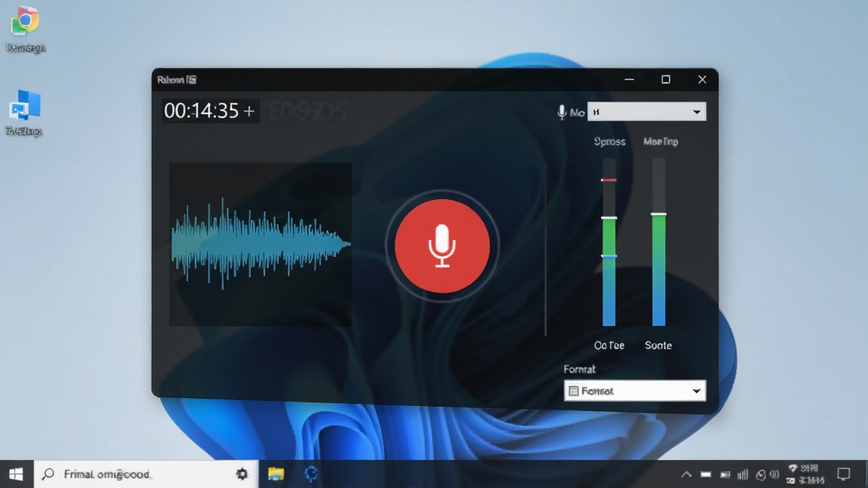Click the Format label above the dropdown

pyautogui.click(x=580, y=369)
